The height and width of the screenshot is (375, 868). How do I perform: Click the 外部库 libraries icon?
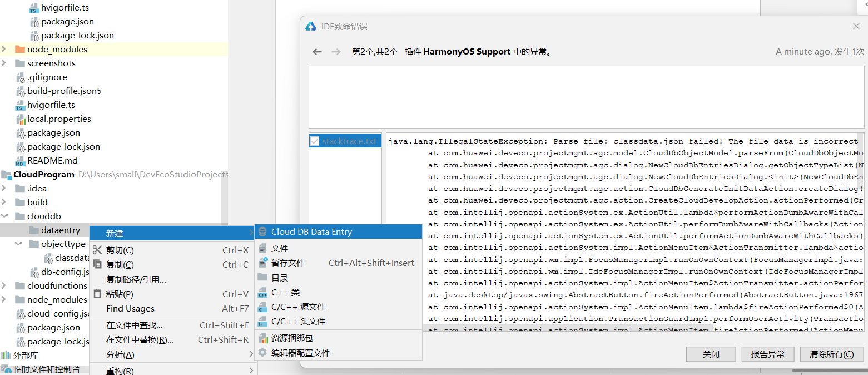tap(6, 355)
